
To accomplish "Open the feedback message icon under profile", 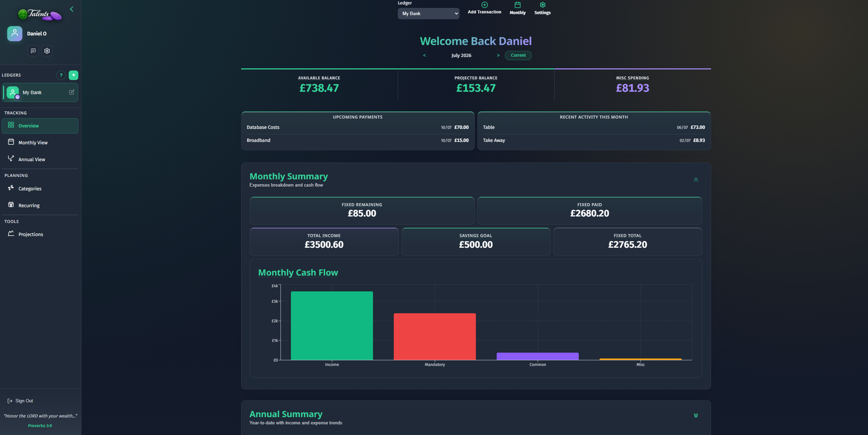I will point(33,51).
